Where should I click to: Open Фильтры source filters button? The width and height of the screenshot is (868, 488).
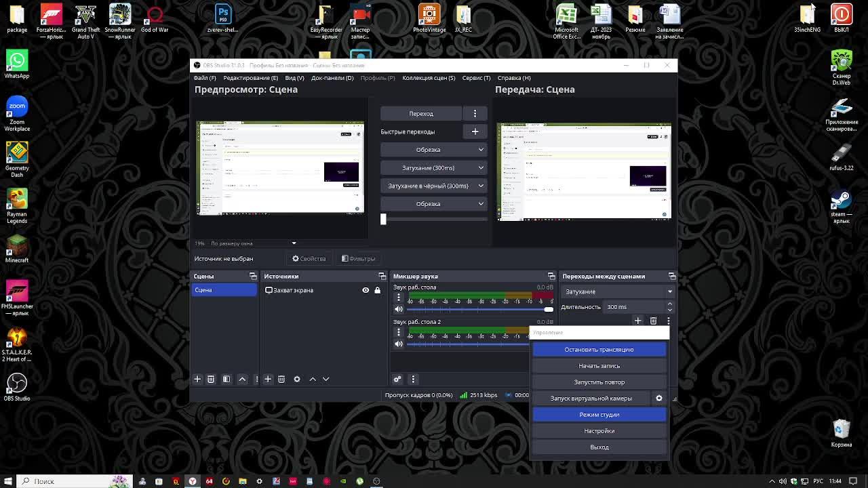click(x=359, y=258)
